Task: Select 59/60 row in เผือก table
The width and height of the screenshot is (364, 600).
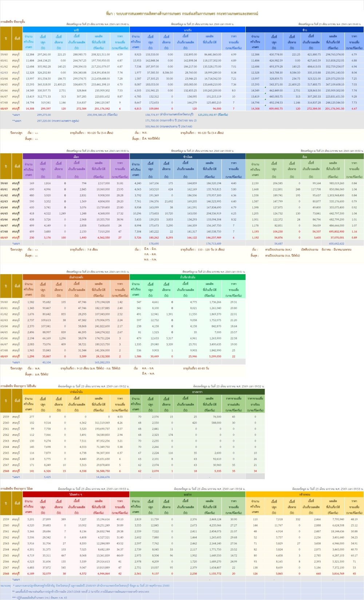Action: [4, 183]
